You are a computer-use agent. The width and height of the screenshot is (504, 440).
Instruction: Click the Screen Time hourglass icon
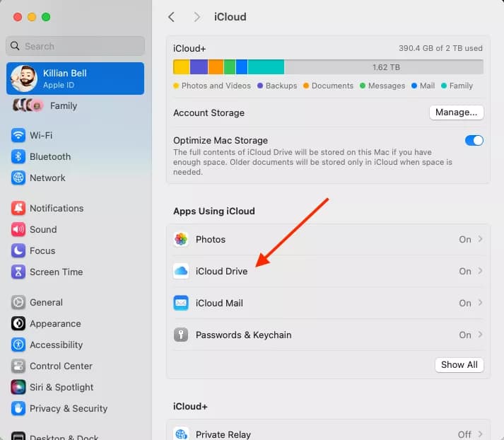[x=18, y=272]
